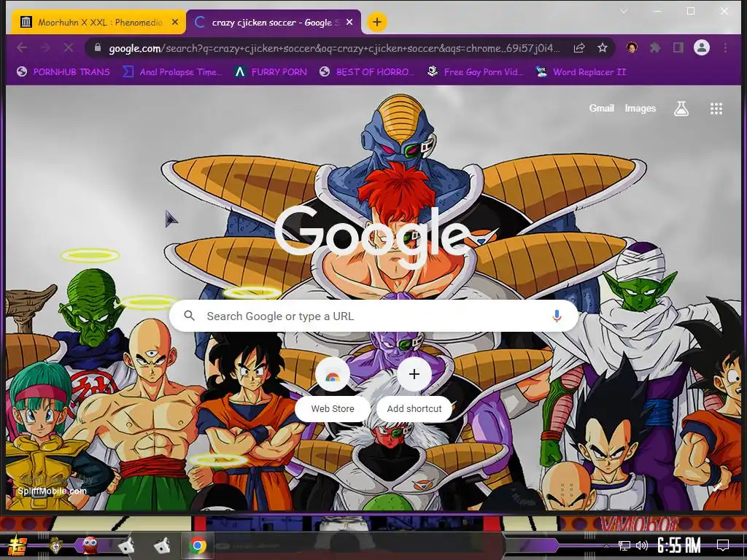Screen dimensions: 747x560
Task: Open the 6:55 AM clock
Action: pyautogui.click(x=678, y=545)
